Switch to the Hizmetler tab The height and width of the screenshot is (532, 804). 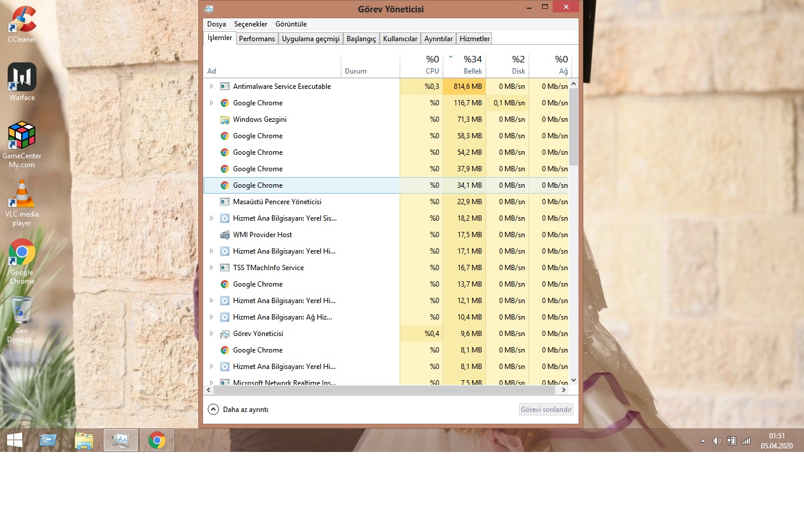[x=474, y=39]
